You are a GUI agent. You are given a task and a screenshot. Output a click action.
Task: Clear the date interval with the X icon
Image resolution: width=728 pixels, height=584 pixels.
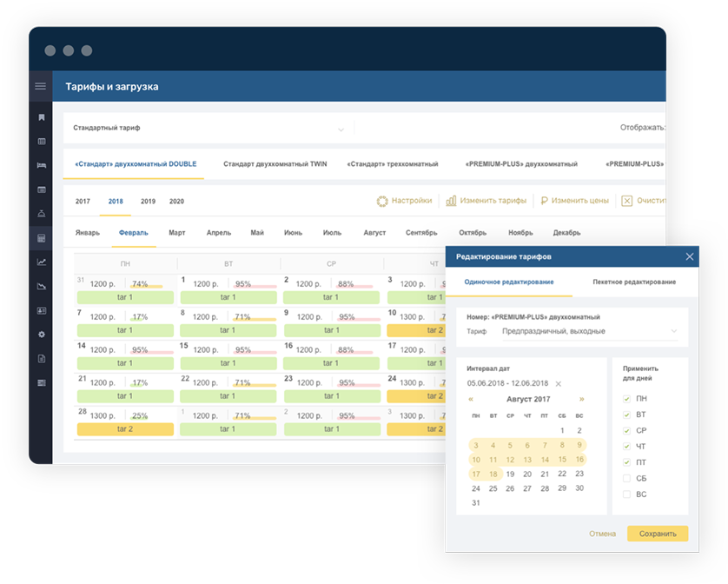point(559,383)
